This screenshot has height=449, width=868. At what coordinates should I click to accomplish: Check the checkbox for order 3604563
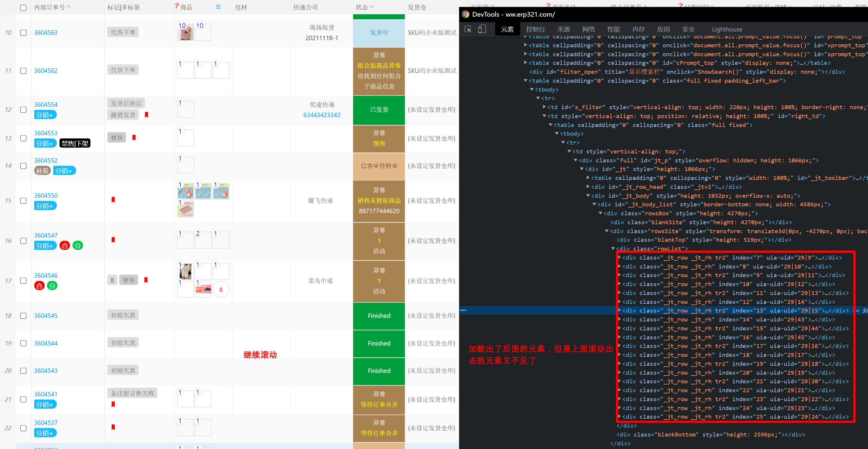pyautogui.click(x=23, y=33)
